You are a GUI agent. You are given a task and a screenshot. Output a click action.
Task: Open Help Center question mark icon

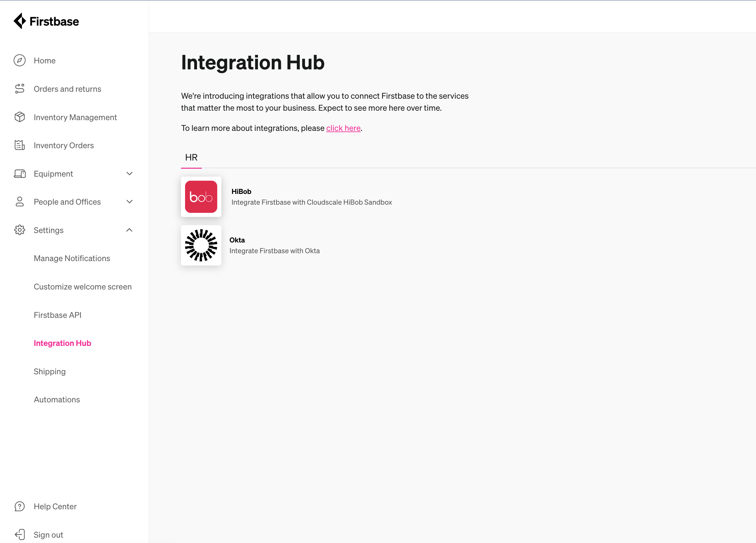tap(20, 506)
